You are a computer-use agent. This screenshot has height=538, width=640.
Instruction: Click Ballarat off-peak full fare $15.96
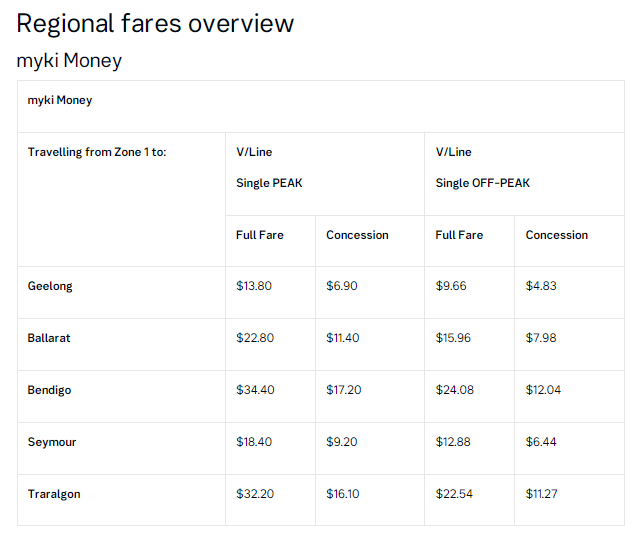coord(453,338)
